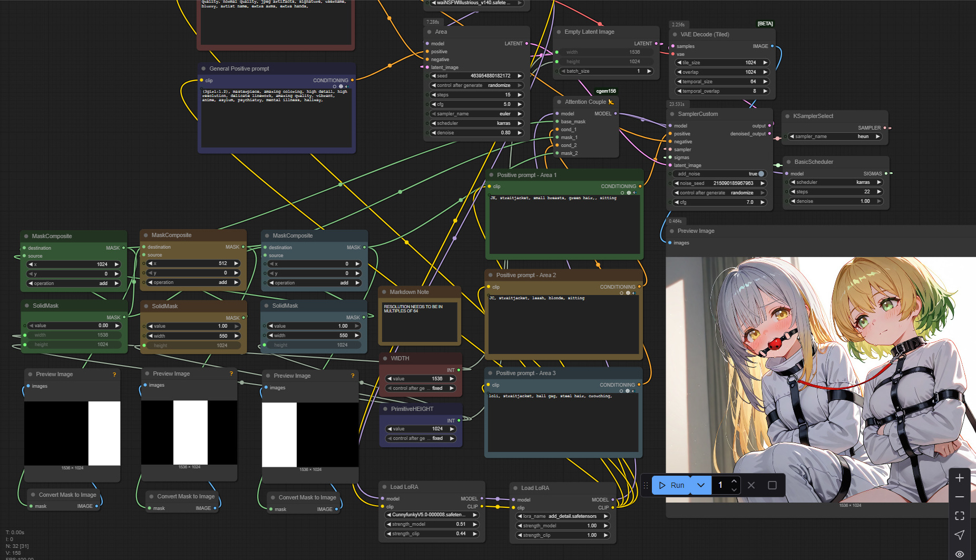Toggle link visibility eye icon

click(959, 554)
